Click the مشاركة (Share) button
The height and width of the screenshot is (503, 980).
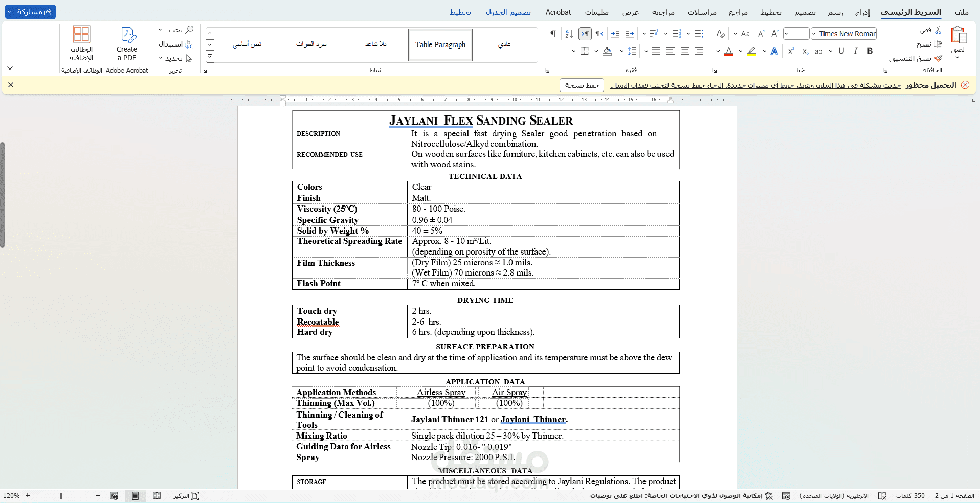(x=30, y=12)
